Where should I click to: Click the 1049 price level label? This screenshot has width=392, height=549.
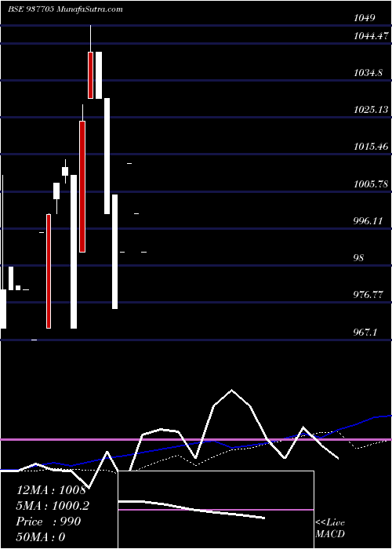click(364, 18)
